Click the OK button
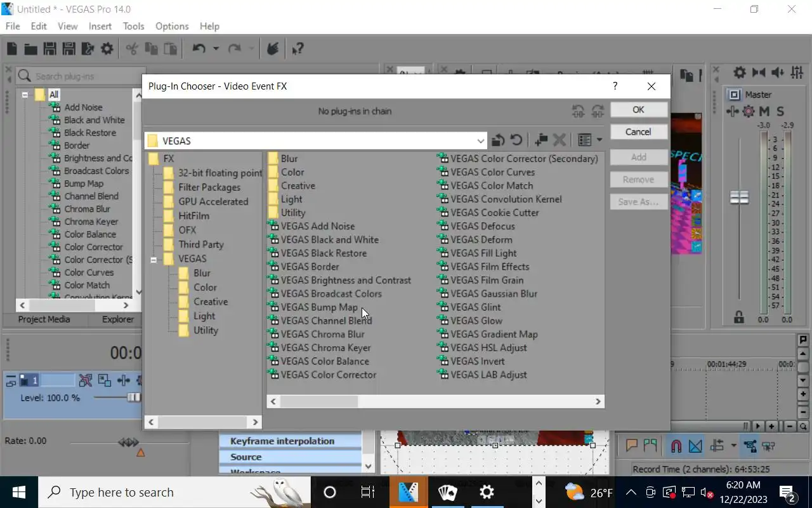Viewport: 812px width, 508px height. 638,109
